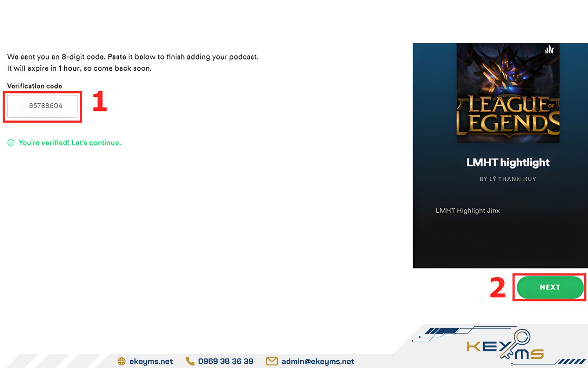588x368 pixels.
Task: Click the green verified checkmark icon
Action: [x=11, y=143]
